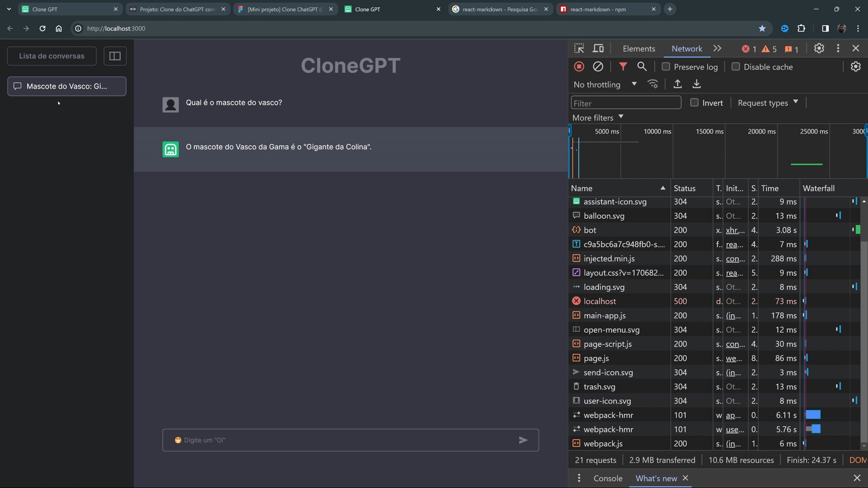Clear the network log
Viewport: 868px width, 488px height.
click(x=598, y=66)
